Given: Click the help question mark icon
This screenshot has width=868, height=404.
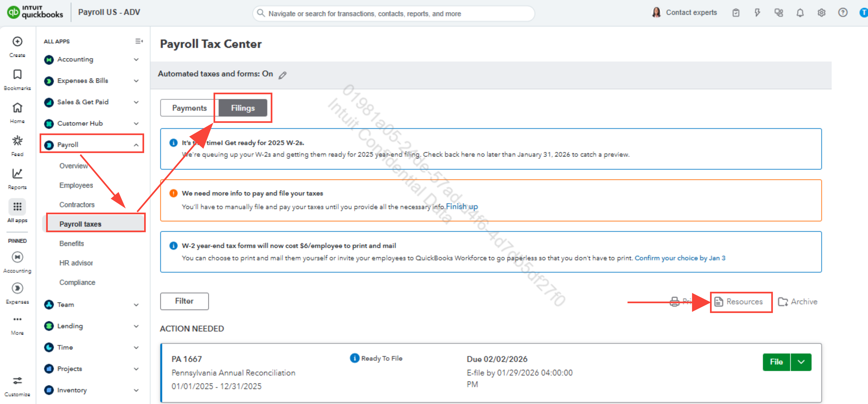Looking at the screenshot, I should [842, 13].
